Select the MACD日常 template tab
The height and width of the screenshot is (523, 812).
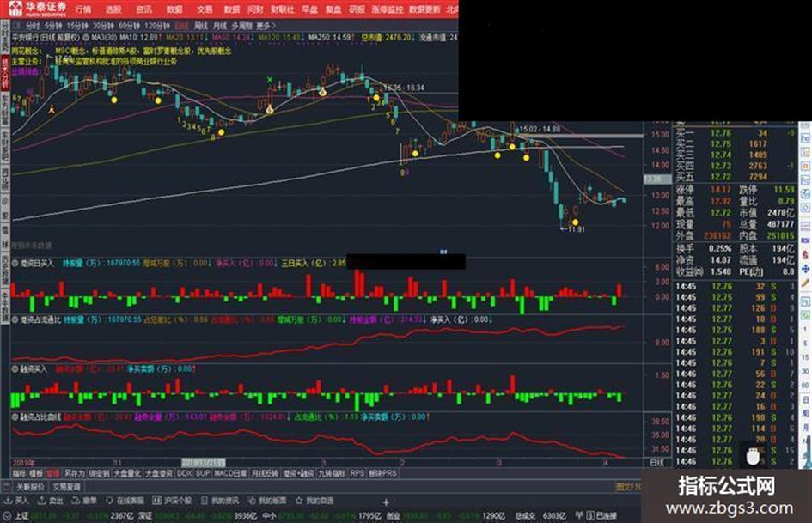coord(230,473)
